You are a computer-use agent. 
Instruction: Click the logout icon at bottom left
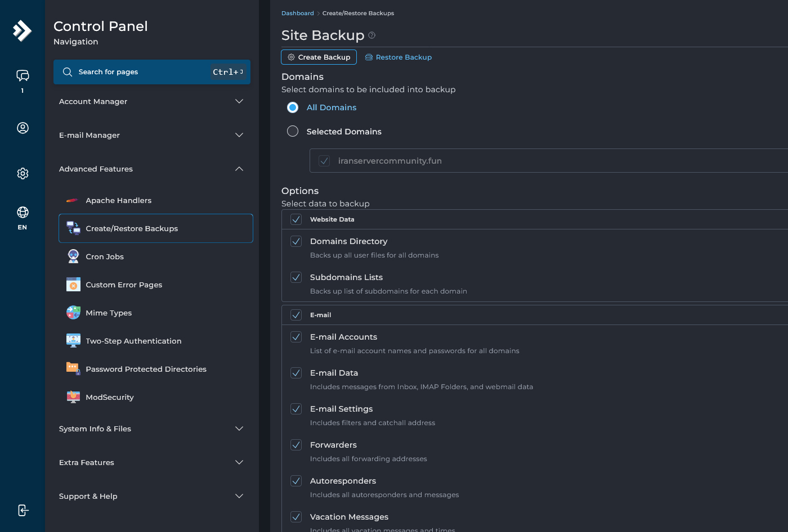coord(23,510)
